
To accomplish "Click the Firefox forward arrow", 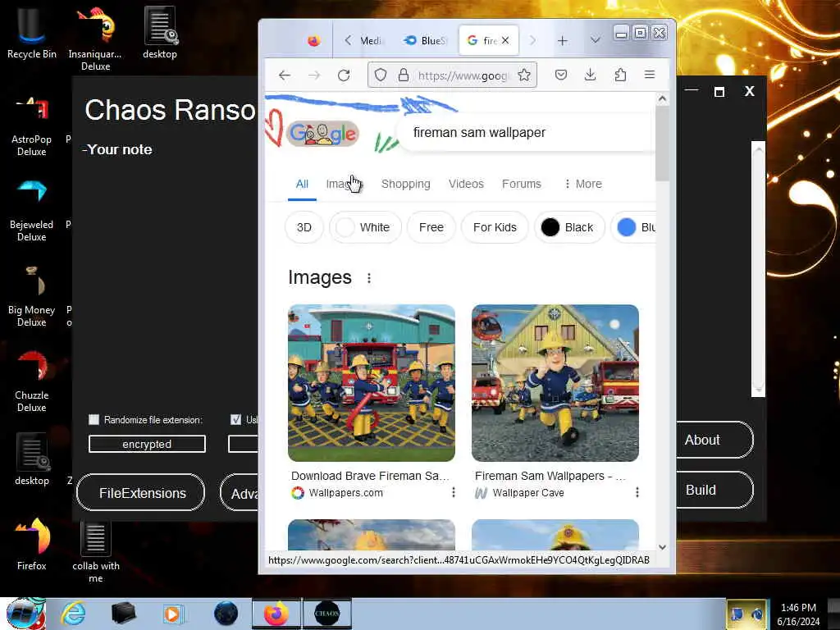I will point(314,75).
